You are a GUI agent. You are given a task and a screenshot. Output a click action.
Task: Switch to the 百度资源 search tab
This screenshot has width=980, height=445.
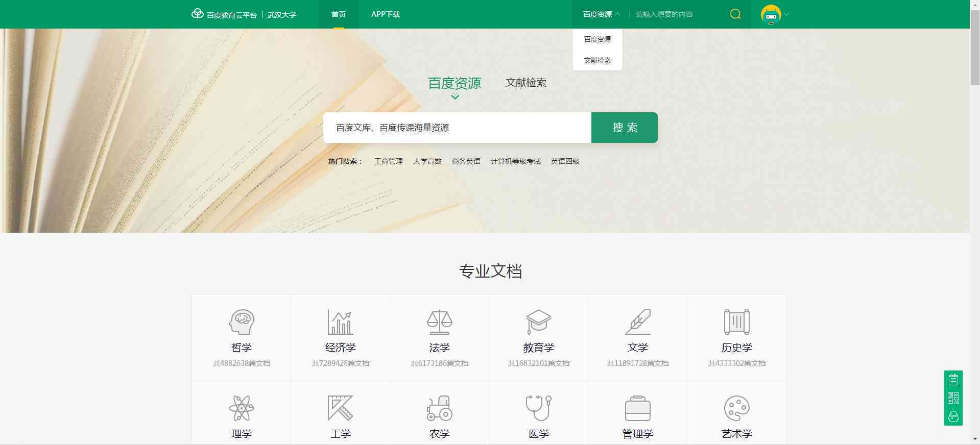tap(455, 83)
